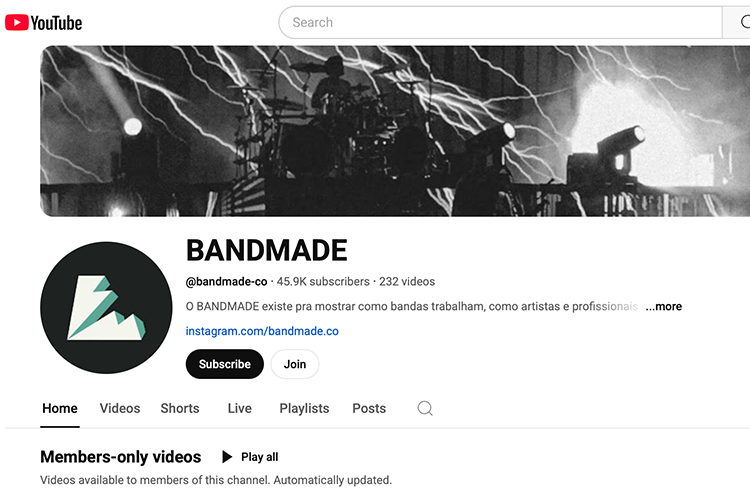
Task: Subscribe to the BANDMADE channel
Action: [225, 364]
